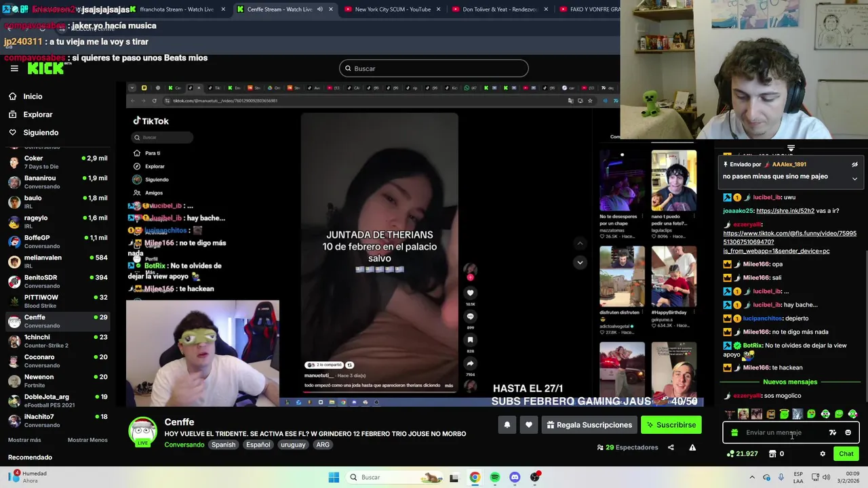Switch to New York City SCUM YouTube tab

pyautogui.click(x=392, y=9)
